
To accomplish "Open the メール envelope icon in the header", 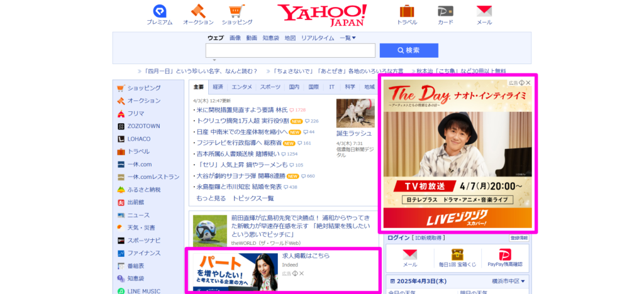I will pyautogui.click(x=484, y=11).
